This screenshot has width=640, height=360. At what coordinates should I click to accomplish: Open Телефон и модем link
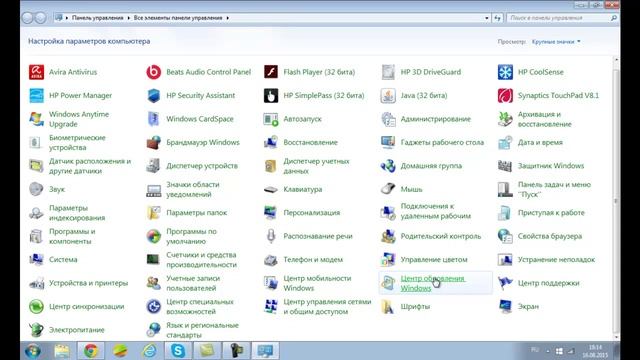click(x=313, y=260)
